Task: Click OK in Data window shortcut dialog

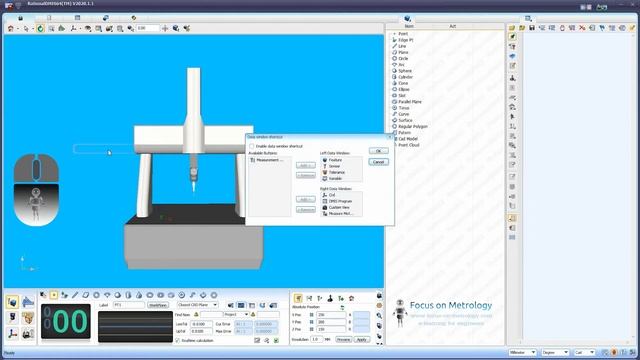Action: point(378,151)
